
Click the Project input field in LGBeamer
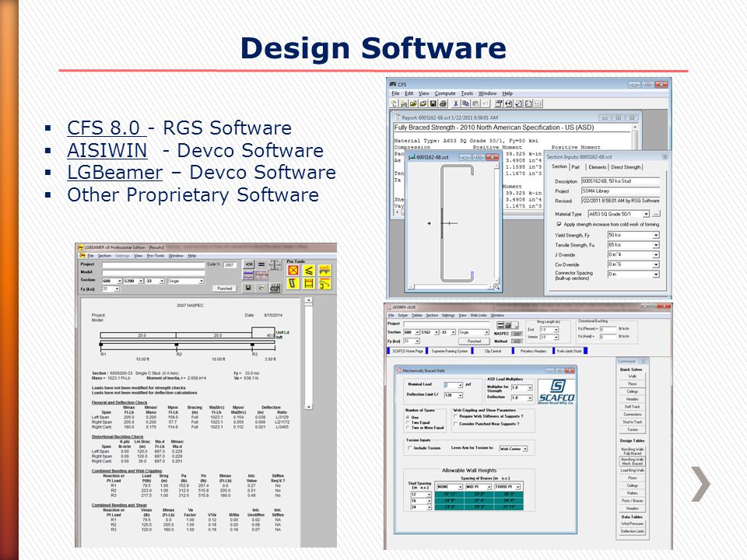[x=153, y=264]
